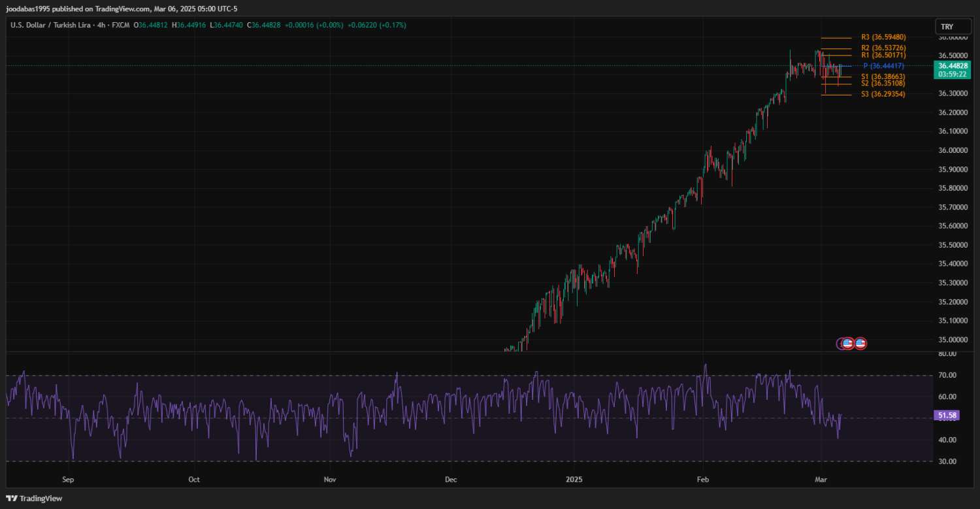The height and width of the screenshot is (509, 980).
Task: Click the P (36.44417) pivot label
Action: coord(883,66)
